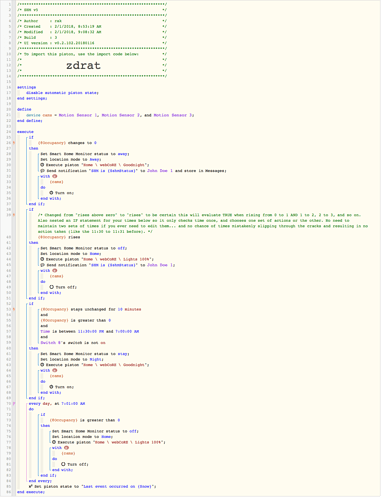This screenshot has height=499, width=383.
Task: Click the orange gutter marker on line 53
Action: coord(14,309)
